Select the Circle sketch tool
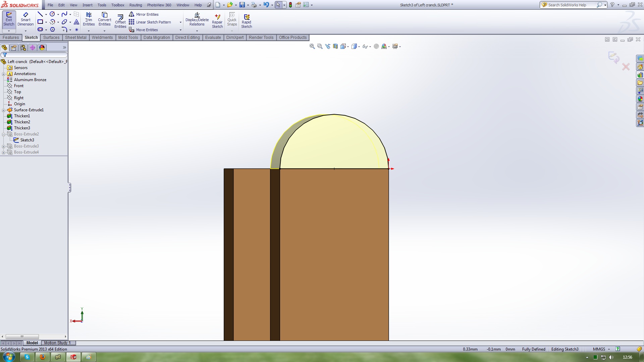 pyautogui.click(x=52, y=14)
